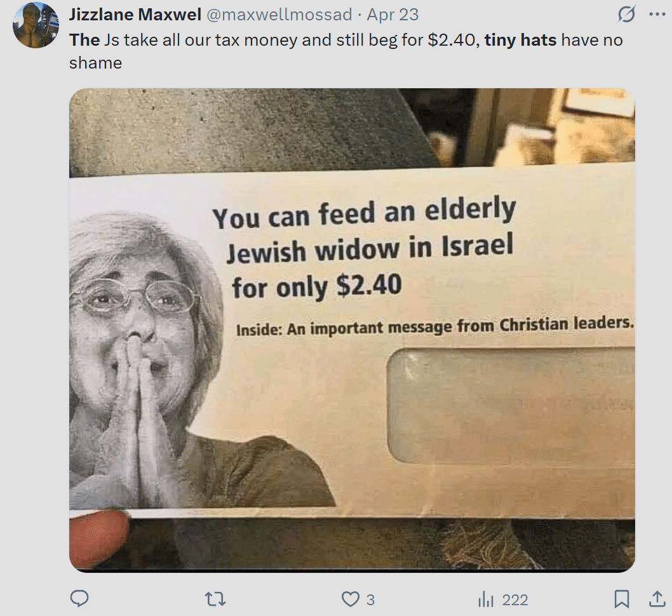Open the Apr 23 timestamp link
The width and height of the screenshot is (672, 616).
[x=393, y=15]
